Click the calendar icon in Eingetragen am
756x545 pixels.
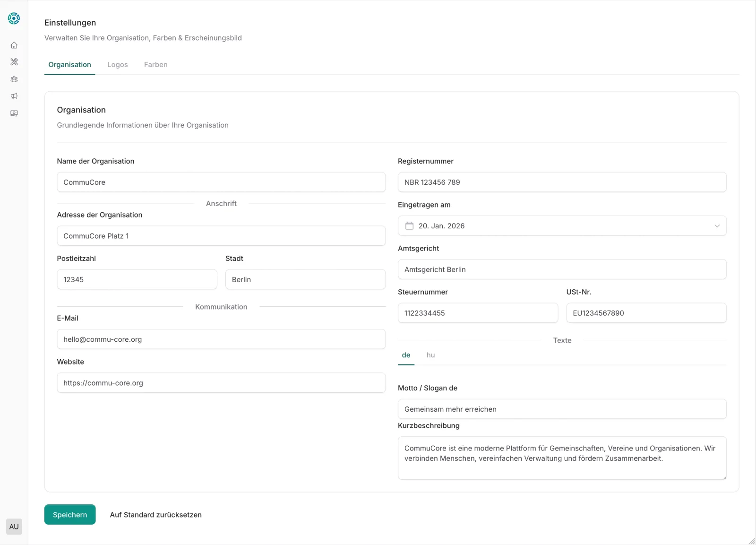pos(409,225)
